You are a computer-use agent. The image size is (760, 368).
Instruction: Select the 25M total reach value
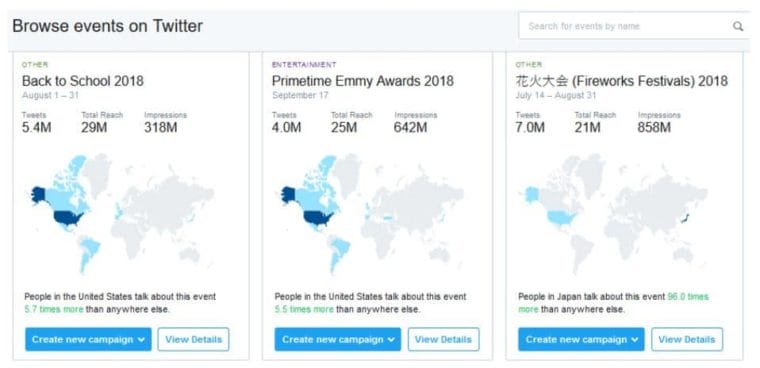point(344,128)
